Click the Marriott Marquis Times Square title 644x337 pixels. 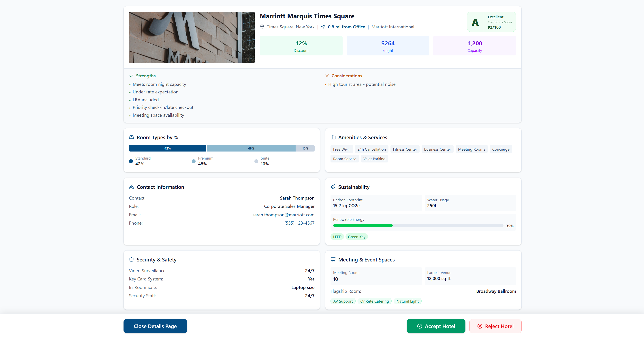coord(307,16)
